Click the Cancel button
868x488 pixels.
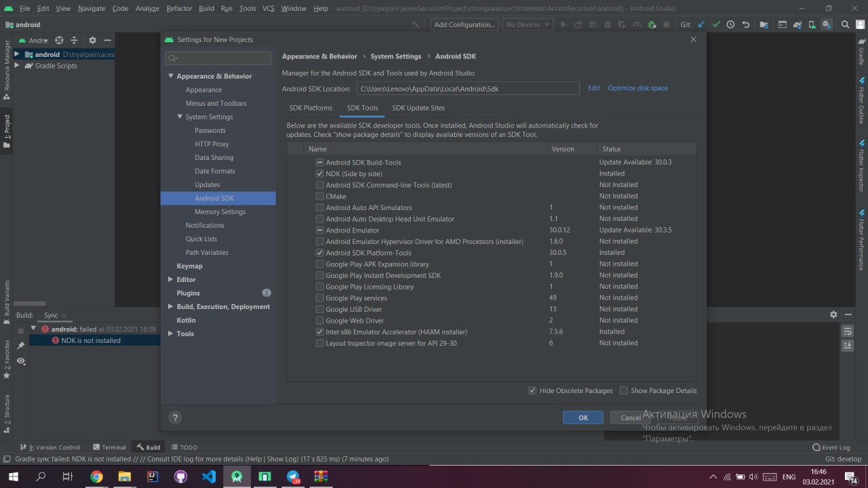coord(631,418)
